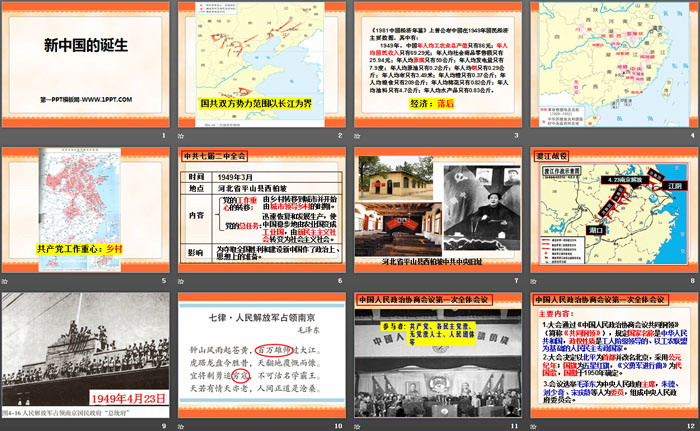The width and height of the screenshot is (700, 431).
Task: Click the animation star icon under slide 2
Action: 181,136
